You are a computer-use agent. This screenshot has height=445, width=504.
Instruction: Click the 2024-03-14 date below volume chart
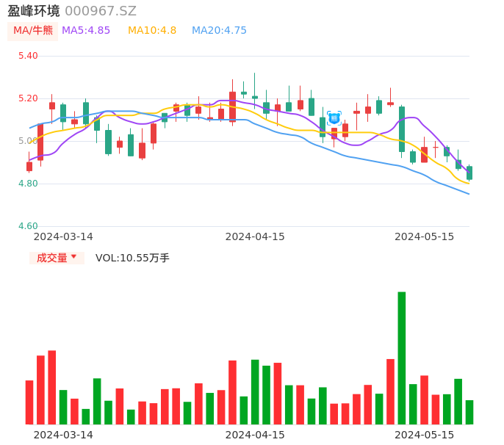click(63, 435)
